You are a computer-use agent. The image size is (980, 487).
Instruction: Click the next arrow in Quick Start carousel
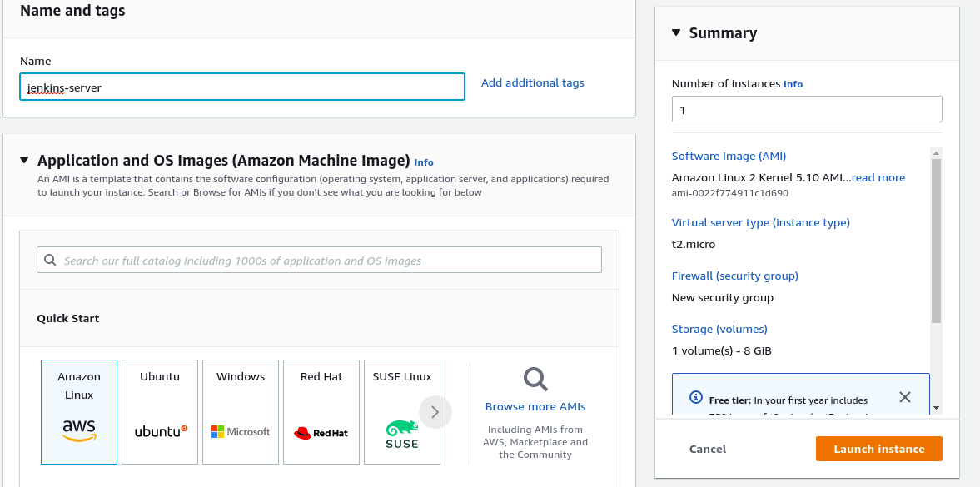pyautogui.click(x=435, y=412)
